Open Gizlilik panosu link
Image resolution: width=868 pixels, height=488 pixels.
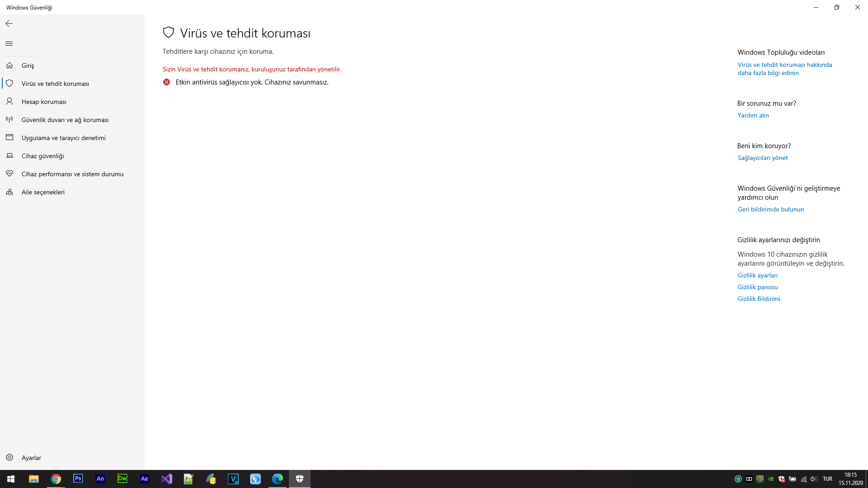coord(758,287)
